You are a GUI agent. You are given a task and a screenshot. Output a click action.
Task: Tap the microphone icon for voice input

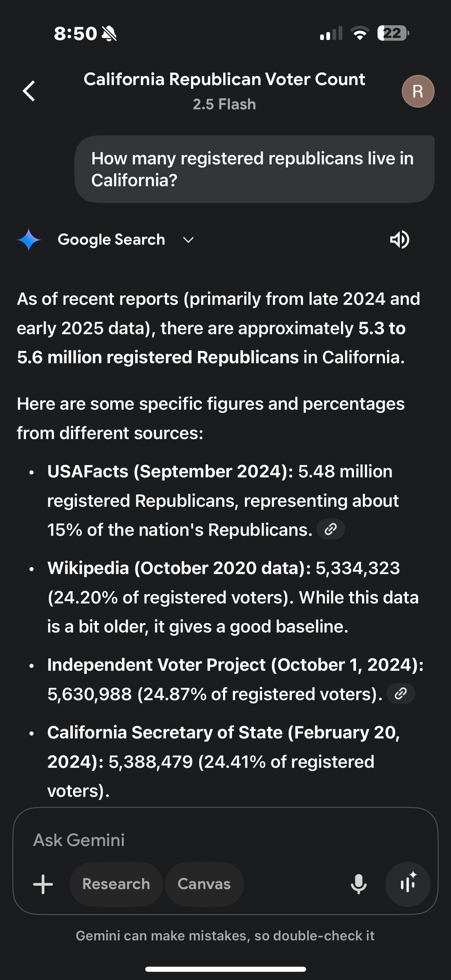point(358,884)
